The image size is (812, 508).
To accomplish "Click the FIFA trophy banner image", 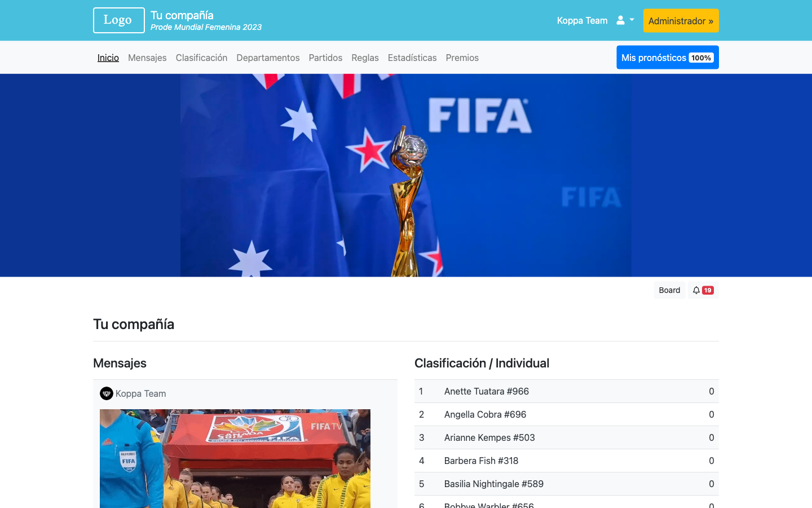I will (406, 176).
